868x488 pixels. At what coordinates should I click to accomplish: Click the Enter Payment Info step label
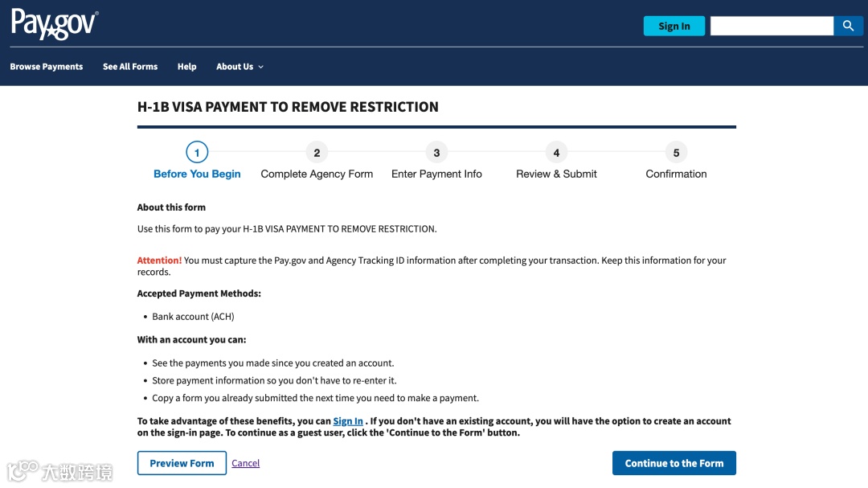pyautogui.click(x=436, y=174)
